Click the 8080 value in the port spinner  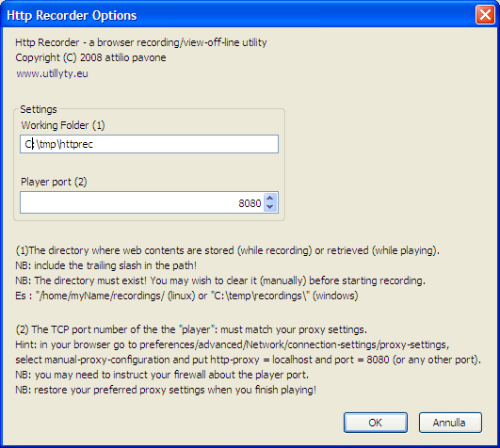click(250, 203)
